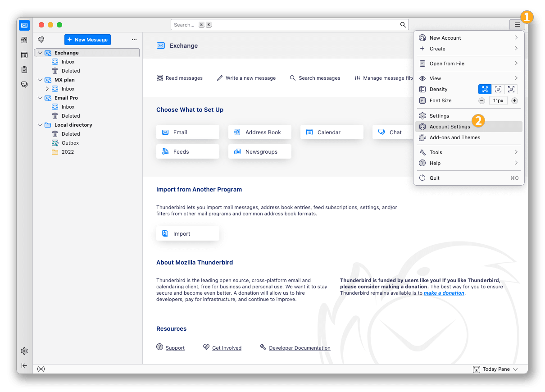Click the New Message button
The height and width of the screenshot is (392, 545).
(87, 40)
